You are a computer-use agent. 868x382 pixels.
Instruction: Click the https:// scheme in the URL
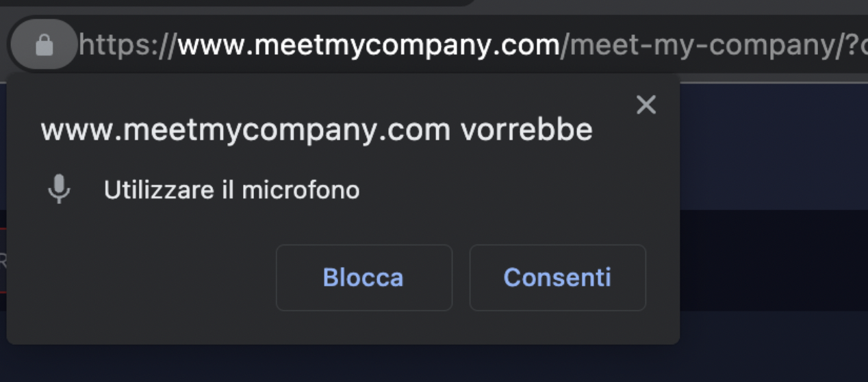tap(127, 45)
